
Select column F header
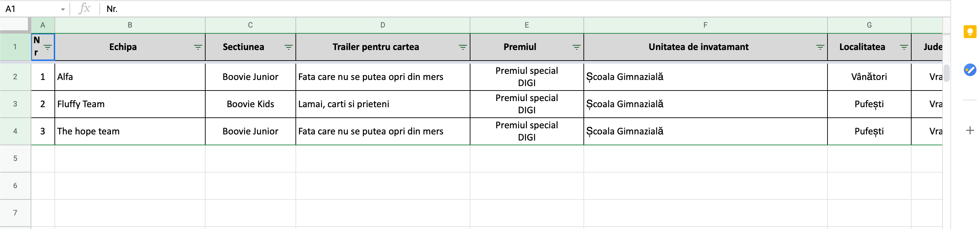tap(705, 25)
